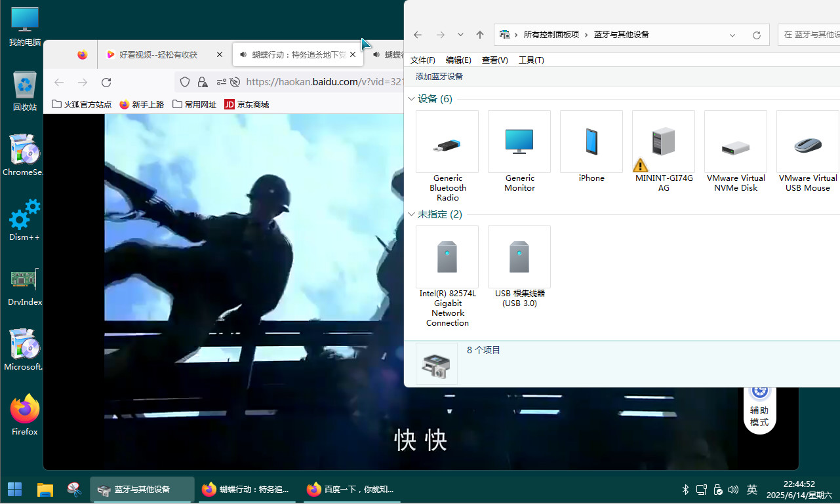This screenshot has height=504, width=840.
Task: Open Bluetooth tray icon
Action: click(x=685, y=490)
